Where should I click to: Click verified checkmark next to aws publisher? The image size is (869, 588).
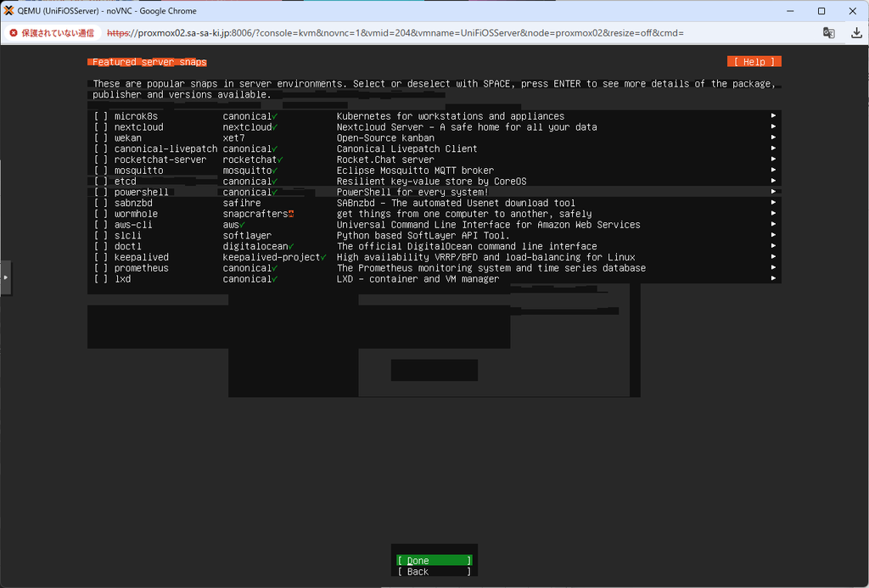coord(242,225)
